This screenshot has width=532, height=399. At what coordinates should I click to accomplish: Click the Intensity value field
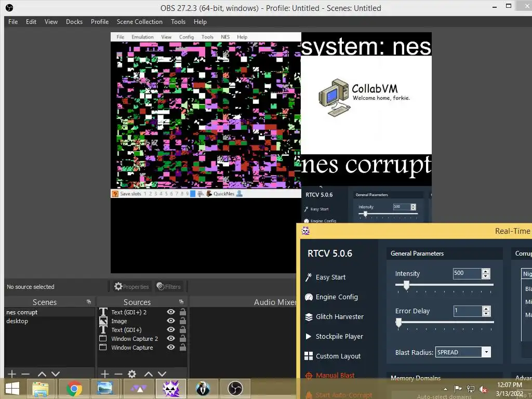(x=467, y=273)
